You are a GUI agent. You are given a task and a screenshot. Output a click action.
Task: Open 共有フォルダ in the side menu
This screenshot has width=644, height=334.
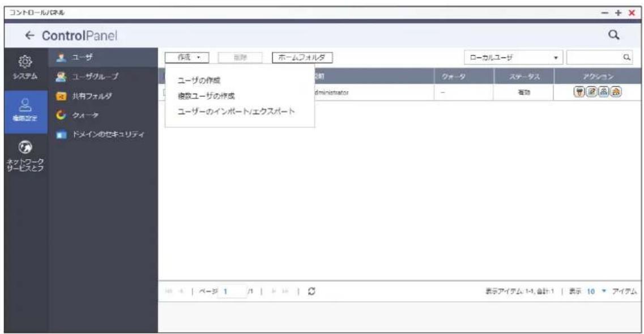[x=103, y=96]
